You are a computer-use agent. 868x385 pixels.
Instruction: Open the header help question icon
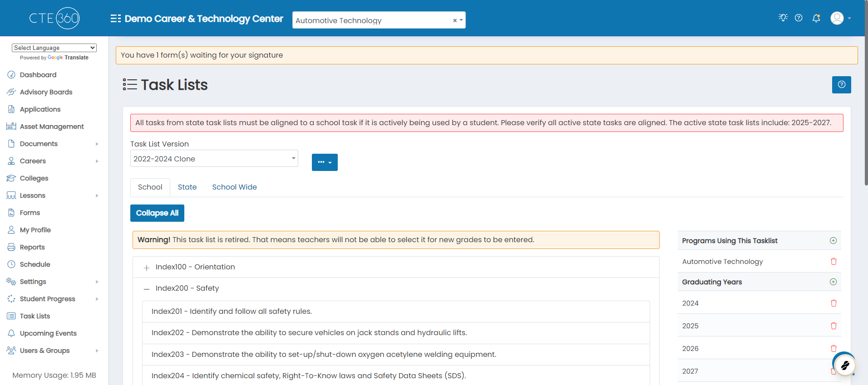click(799, 18)
